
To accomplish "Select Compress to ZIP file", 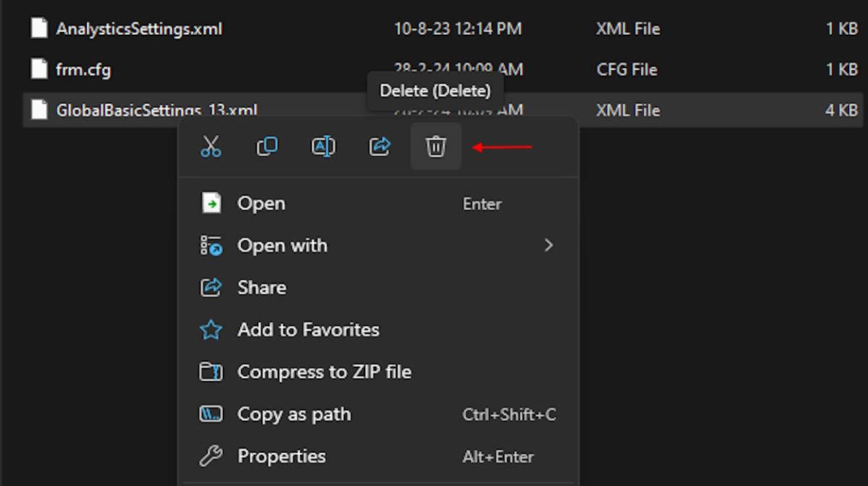I will click(x=324, y=372).
